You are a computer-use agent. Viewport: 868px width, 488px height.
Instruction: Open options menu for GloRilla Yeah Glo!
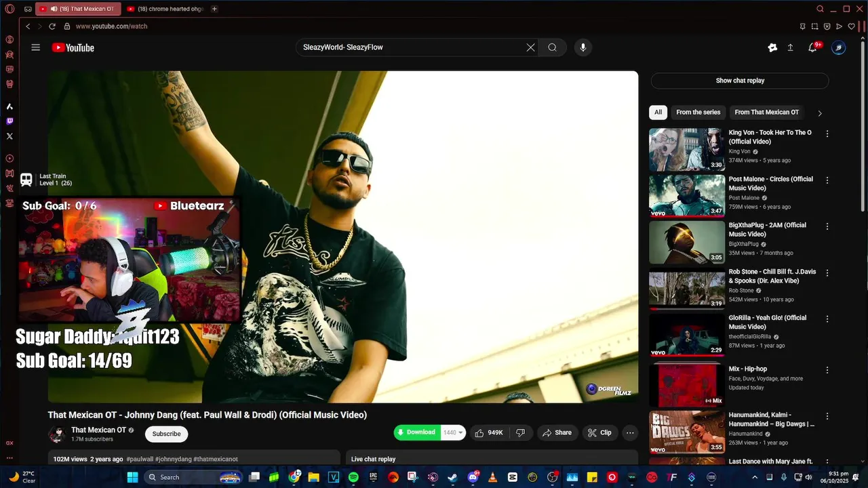[x=827, y=319]
